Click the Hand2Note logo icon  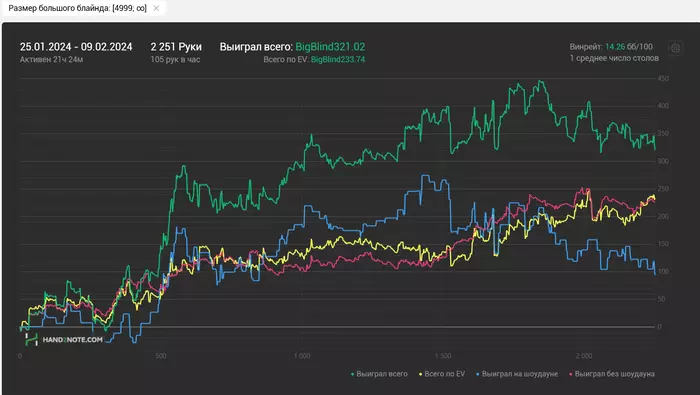(x=31, y=340)
